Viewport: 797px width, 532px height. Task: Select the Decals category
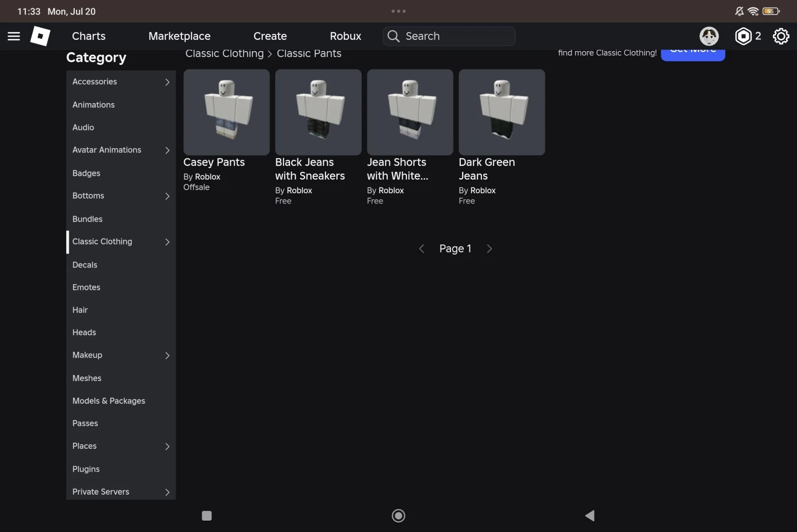121,265
